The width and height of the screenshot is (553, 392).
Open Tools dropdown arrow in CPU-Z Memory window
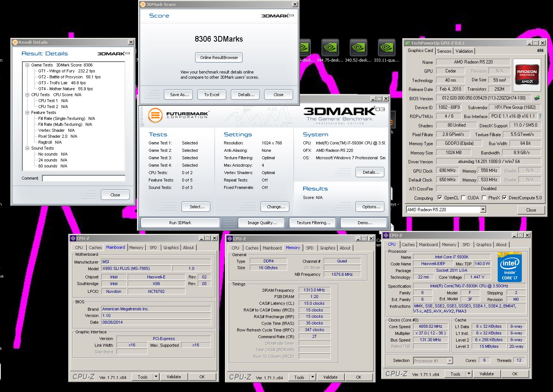coord(313,377)
